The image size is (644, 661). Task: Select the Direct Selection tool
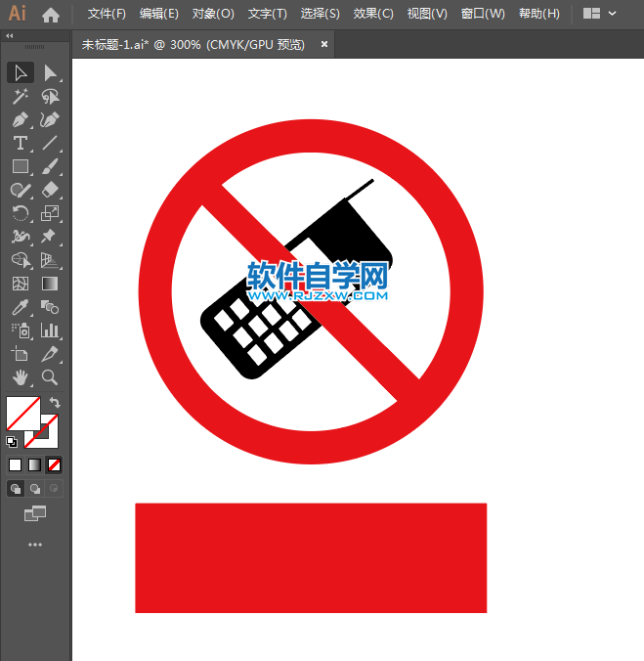pyautogui.click(x=50, y=73)
